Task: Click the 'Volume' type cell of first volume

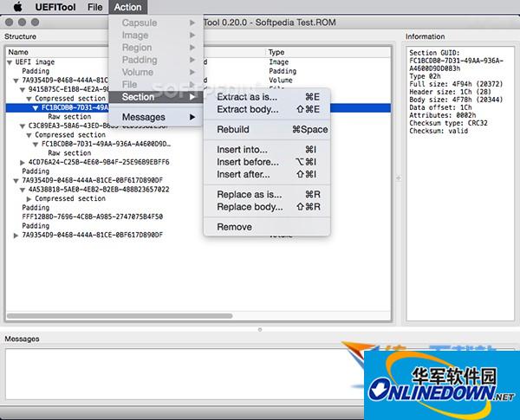Action: (281, 81)
